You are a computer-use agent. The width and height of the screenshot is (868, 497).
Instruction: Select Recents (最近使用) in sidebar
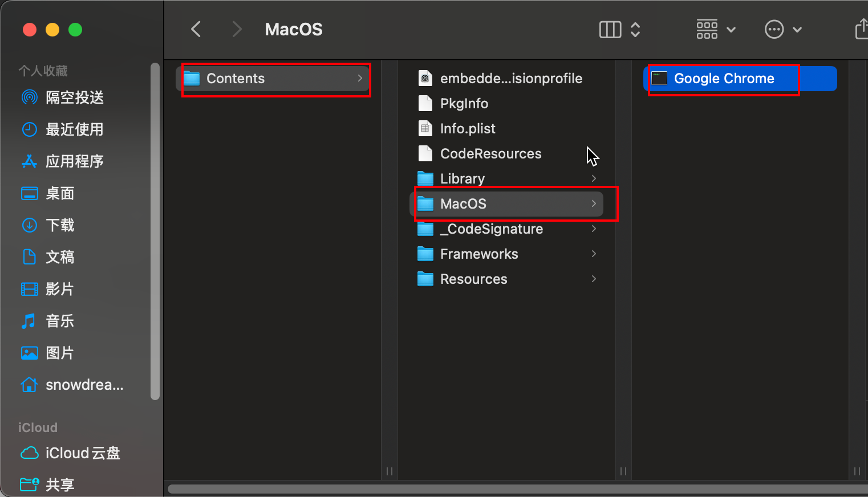coord(74,129)
